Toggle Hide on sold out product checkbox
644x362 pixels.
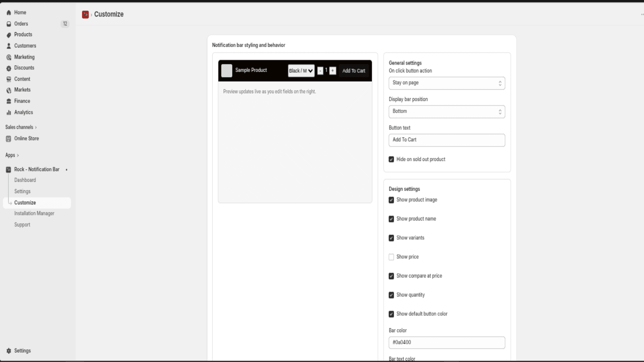(391, 160)
